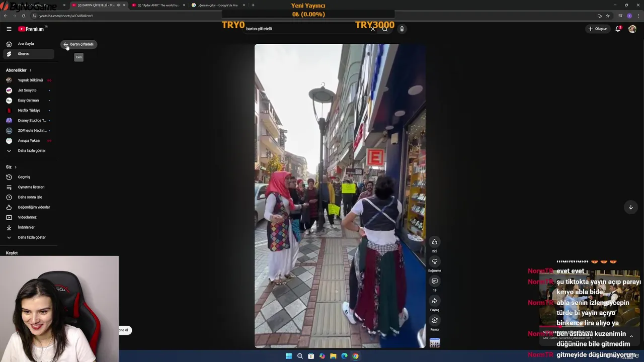Open Microsoft Edge from taskbar
The image size is (644, 362).
(x=344, y=356)
